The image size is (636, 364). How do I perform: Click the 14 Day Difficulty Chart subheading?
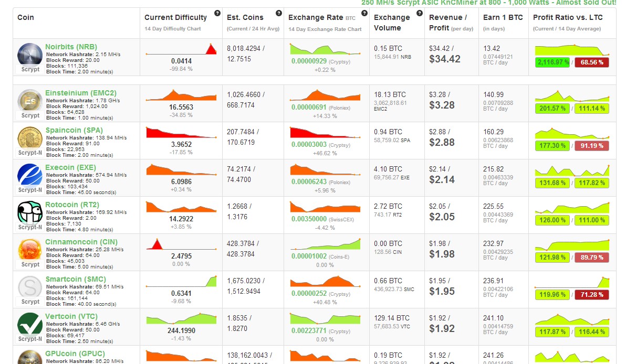pos(173,29)
